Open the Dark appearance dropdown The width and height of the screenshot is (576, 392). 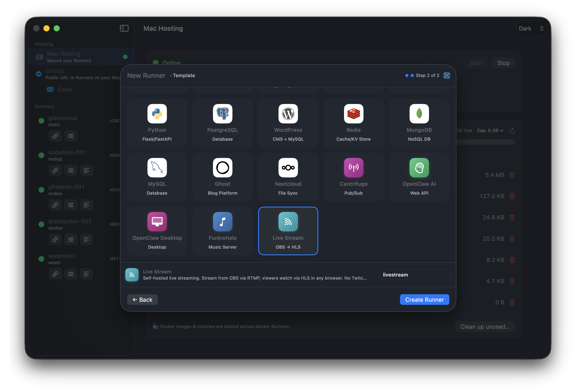(531, 29)
